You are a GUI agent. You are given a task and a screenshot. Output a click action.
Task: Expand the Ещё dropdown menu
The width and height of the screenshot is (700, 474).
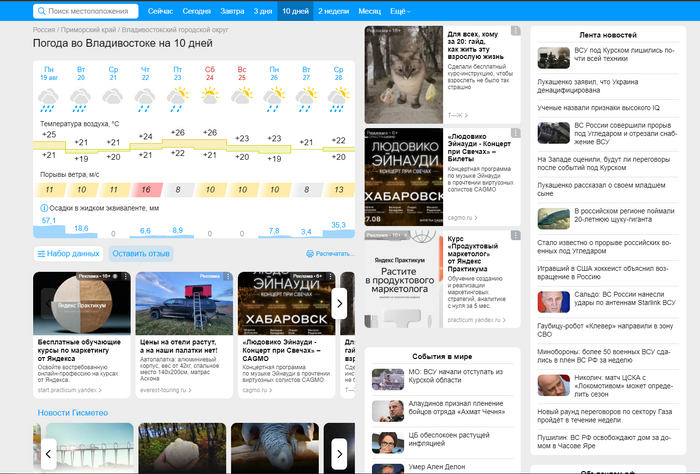400,11
